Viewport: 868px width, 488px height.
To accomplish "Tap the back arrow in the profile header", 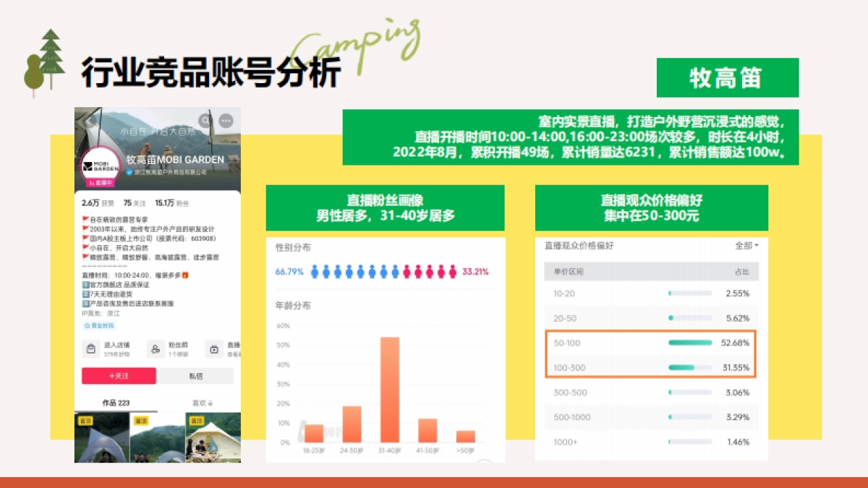I will (89, 120).
